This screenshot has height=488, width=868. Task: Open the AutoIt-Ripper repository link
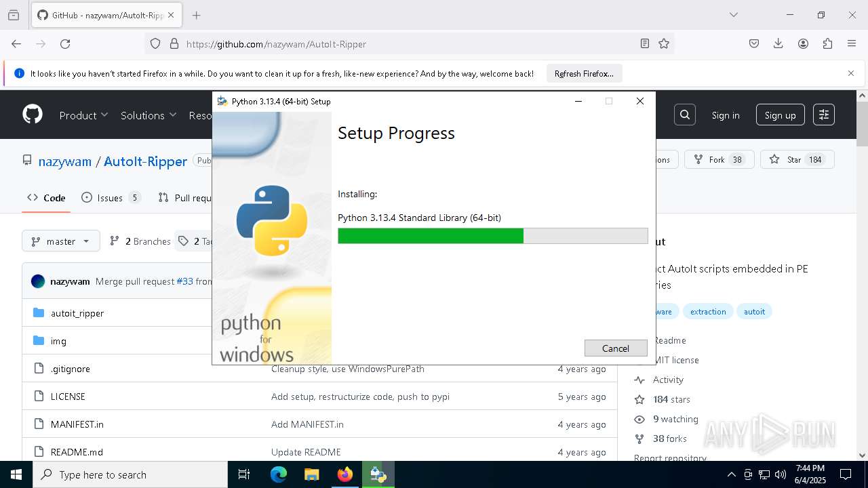(145, 161)
